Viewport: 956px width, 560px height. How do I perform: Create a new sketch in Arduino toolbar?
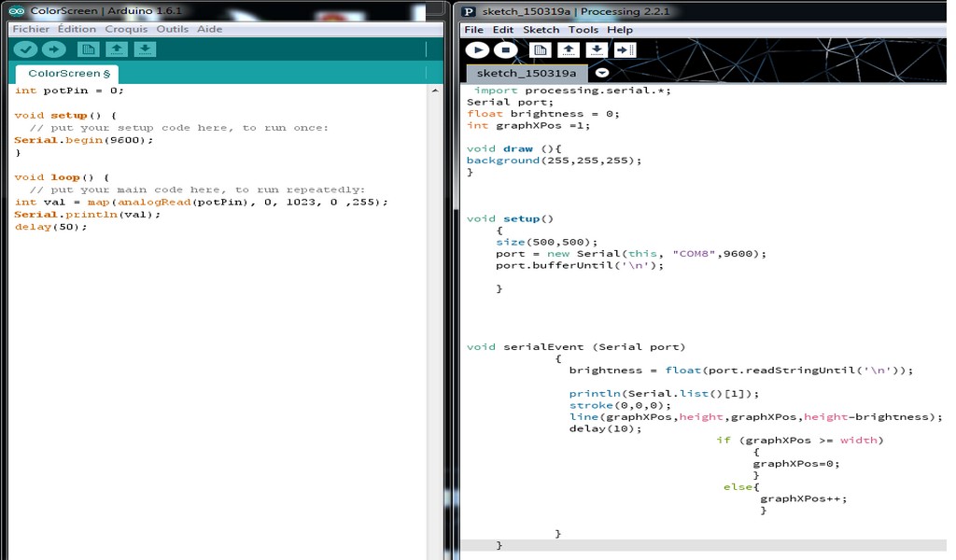88,49
